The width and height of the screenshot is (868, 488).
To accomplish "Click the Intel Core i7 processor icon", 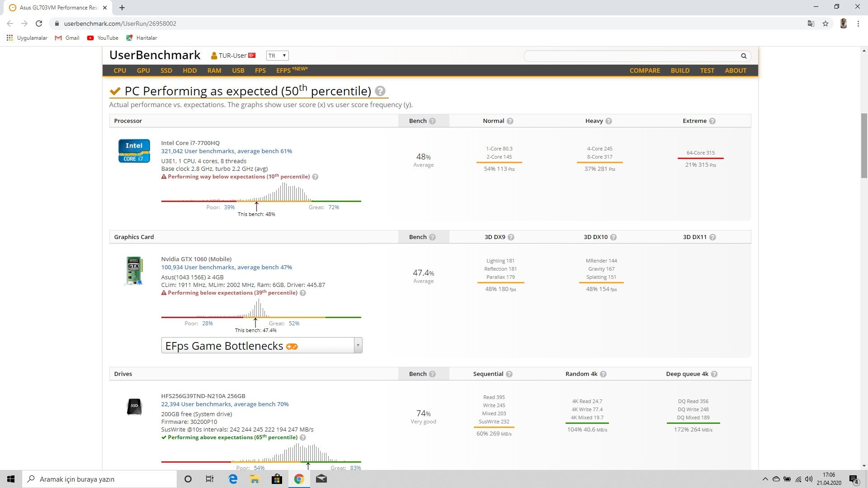I will tap(134, 151).
